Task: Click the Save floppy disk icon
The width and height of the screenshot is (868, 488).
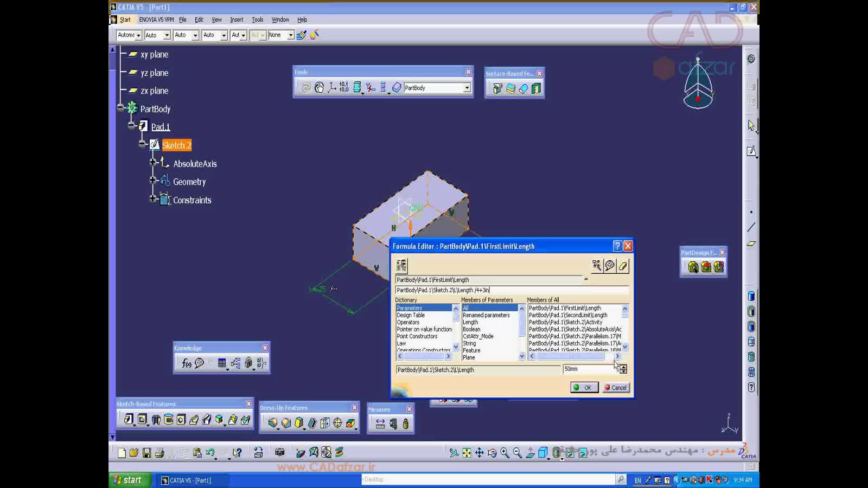Action: point(146,453)
